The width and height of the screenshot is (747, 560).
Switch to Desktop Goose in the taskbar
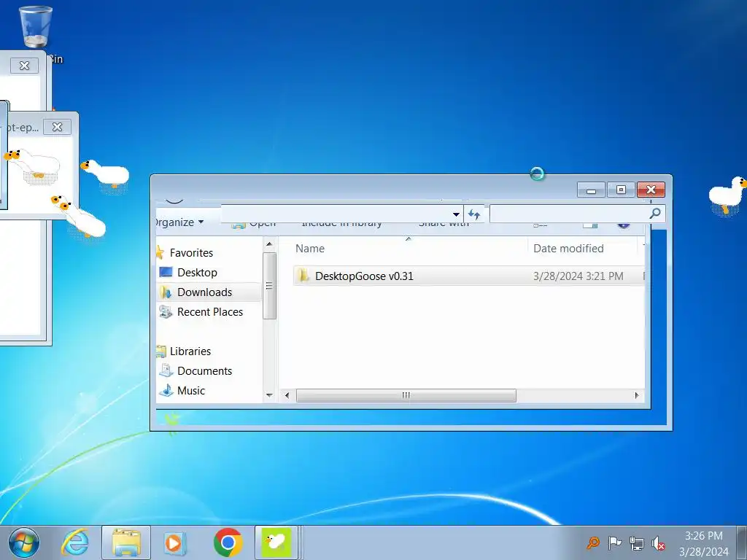click(x=276, y=542)
